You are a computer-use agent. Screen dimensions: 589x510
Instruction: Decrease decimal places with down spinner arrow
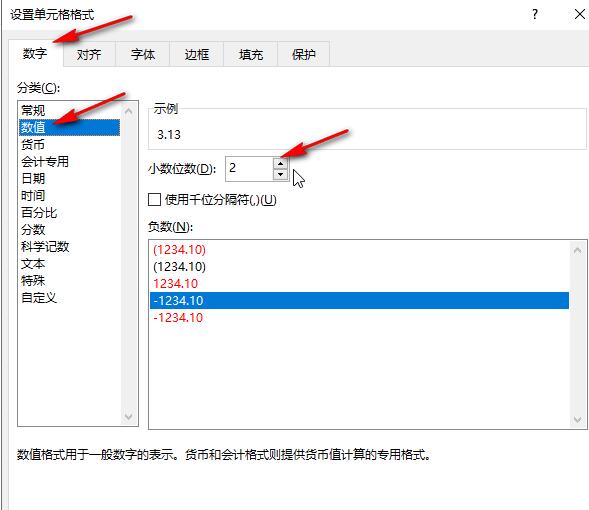tap(280, 174)
